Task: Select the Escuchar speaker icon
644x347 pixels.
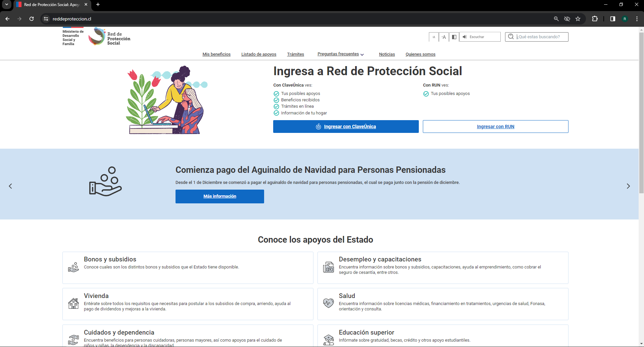Action: (x=464, y=37)
